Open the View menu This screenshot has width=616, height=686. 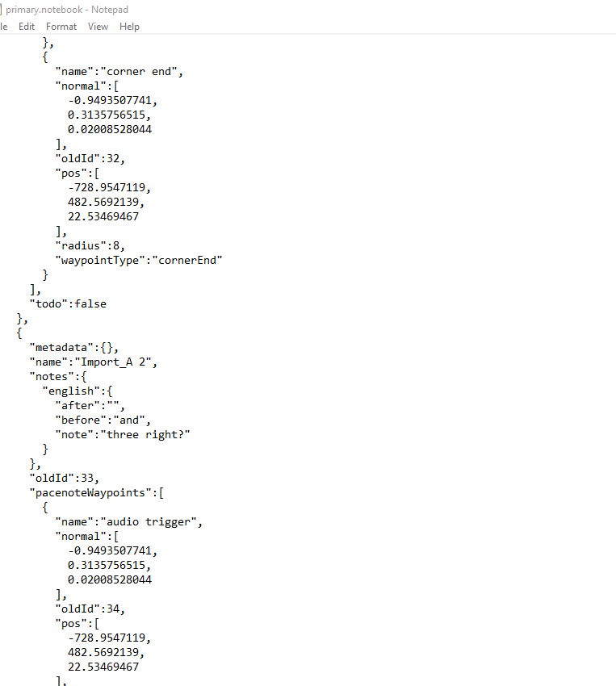point(98,27)
